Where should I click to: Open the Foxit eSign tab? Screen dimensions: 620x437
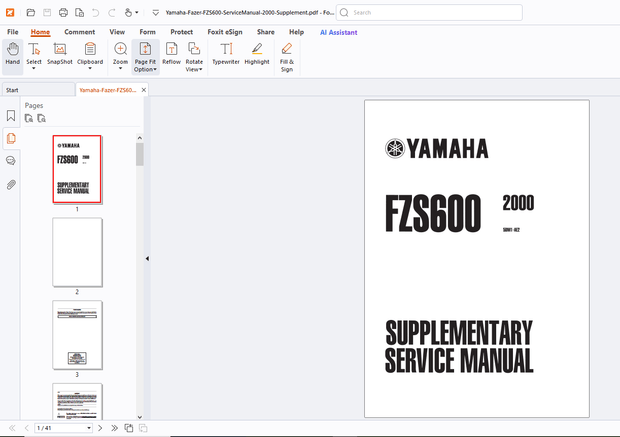225,32
